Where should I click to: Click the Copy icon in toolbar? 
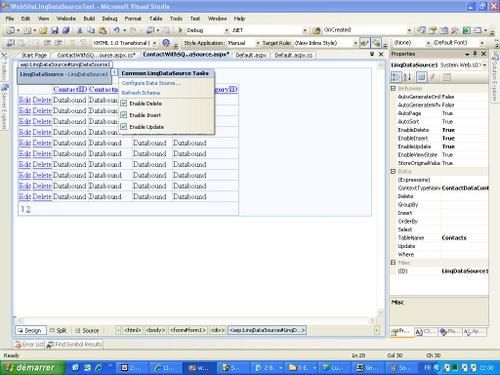(91, 30)
